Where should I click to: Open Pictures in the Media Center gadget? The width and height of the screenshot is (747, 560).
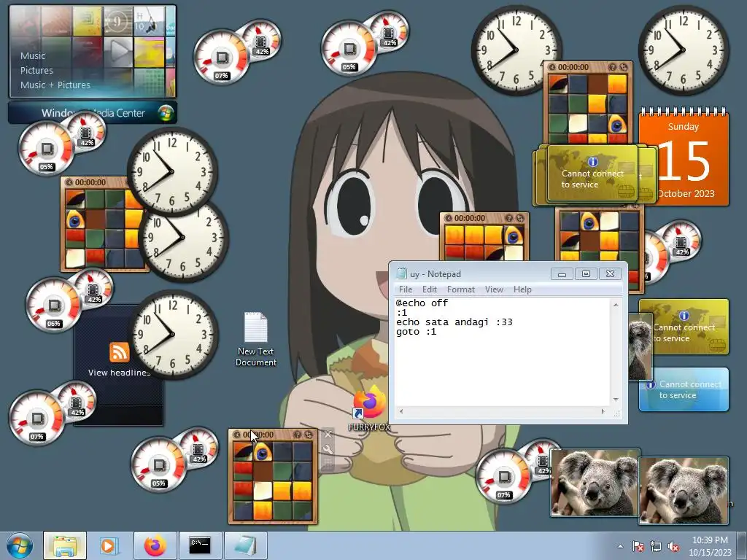(36, 71)
